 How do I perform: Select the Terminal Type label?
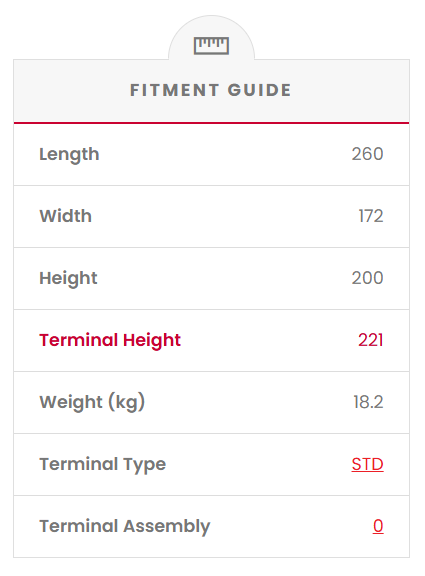(x=103, y=465)
